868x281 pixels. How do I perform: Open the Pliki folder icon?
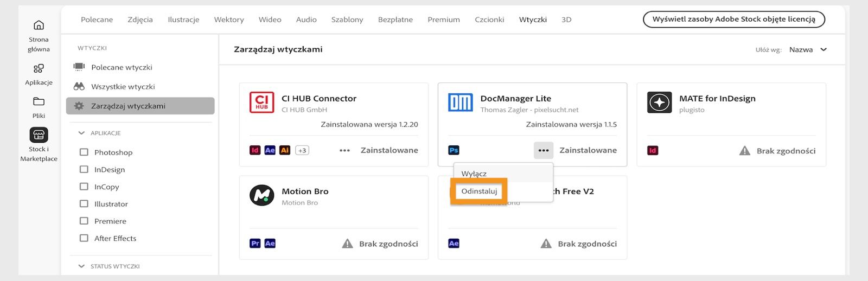39,101
